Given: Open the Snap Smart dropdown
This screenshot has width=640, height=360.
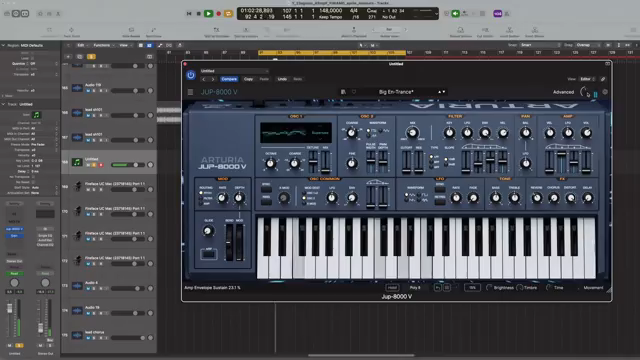Looking at the screenshot, I should click(540, 45).
